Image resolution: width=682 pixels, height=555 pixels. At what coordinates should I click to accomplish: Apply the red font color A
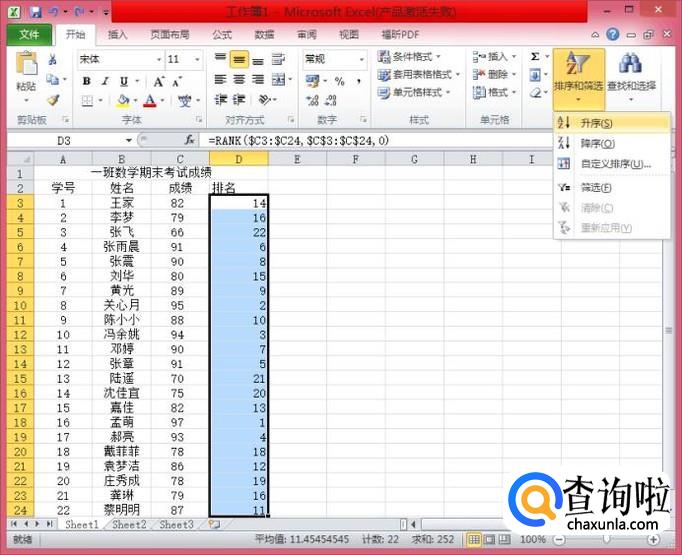click(x=150, y=101)
